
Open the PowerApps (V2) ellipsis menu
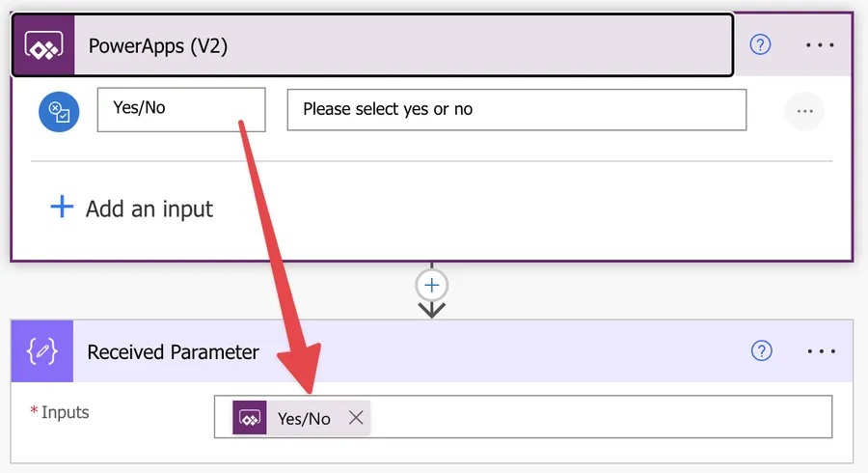coord(819,45)
